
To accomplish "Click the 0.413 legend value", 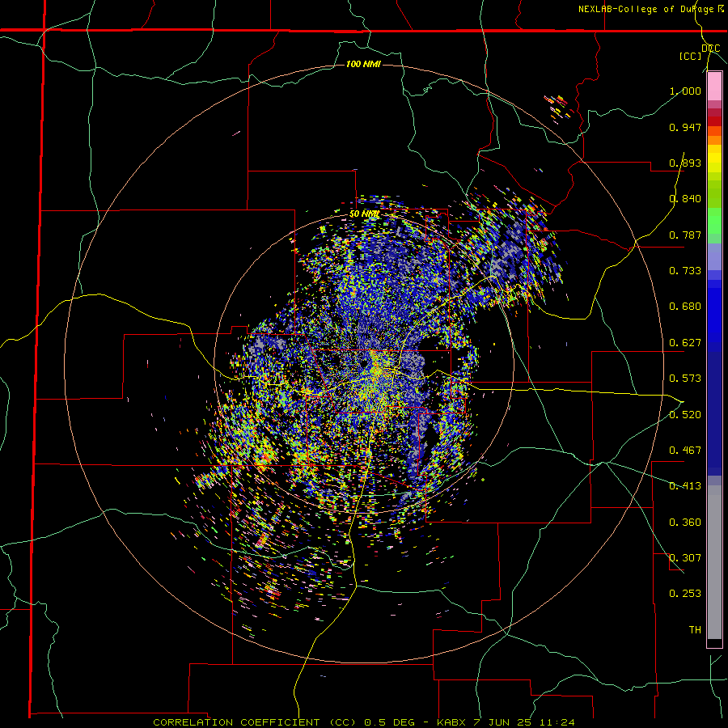I will point(685,486).
